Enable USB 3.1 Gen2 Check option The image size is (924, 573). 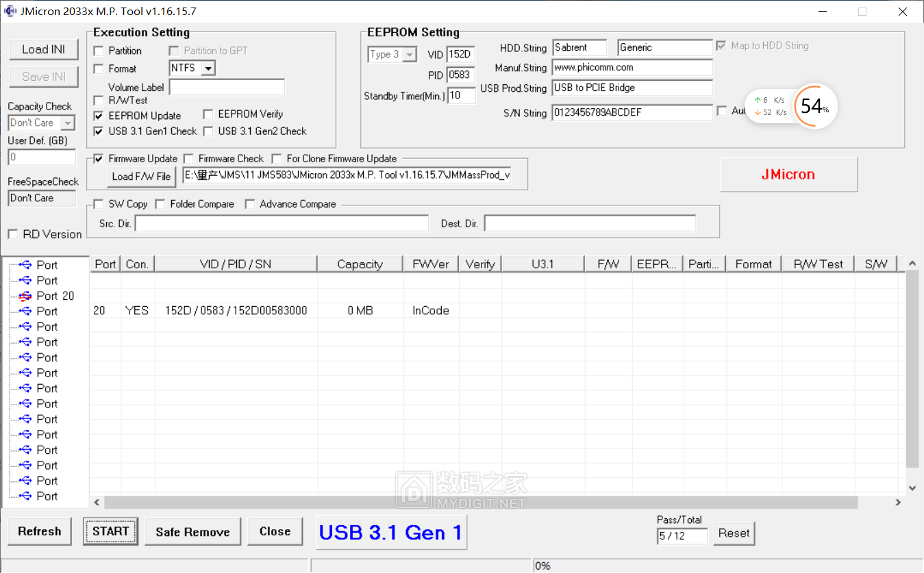click(x=208, y=131)
